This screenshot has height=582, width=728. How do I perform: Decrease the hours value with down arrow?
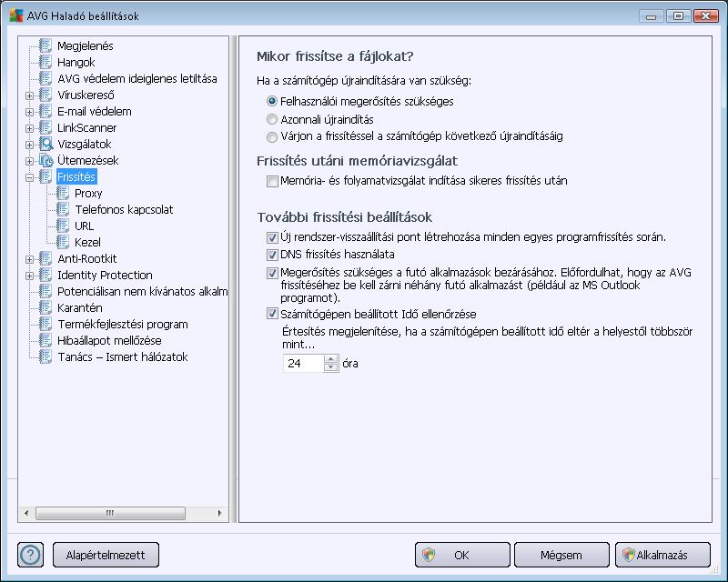coord(330,367)
